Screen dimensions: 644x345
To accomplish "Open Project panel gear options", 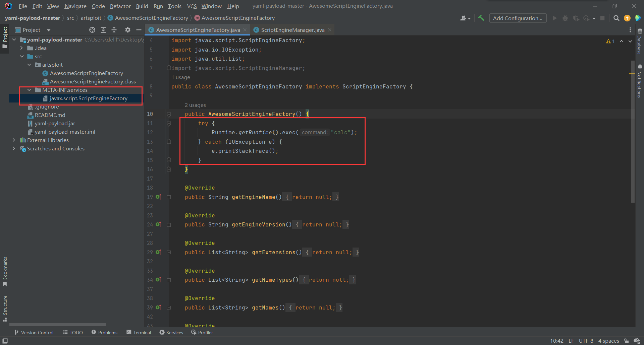I will pos(128,30).
